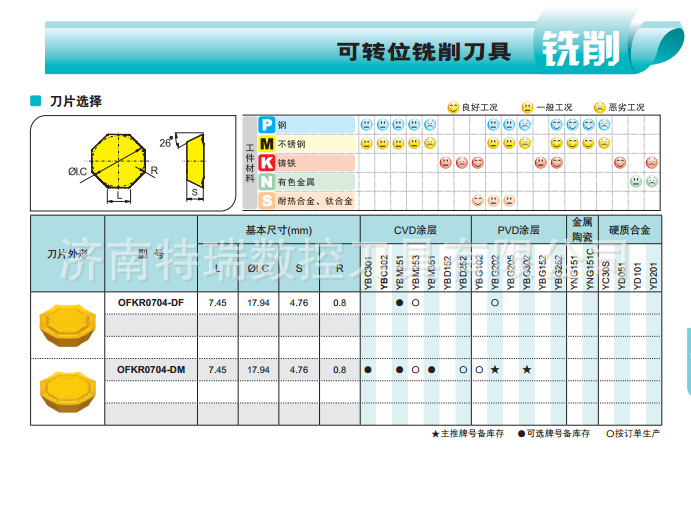Click the YBC301 grade column label
The height and width of the screenshot is (505, 691).
368,274
